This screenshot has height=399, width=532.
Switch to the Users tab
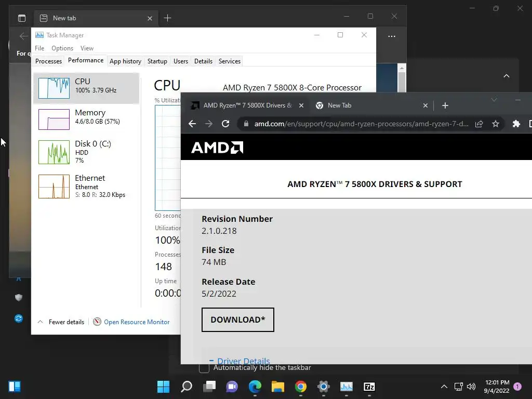tap(180, 61)
